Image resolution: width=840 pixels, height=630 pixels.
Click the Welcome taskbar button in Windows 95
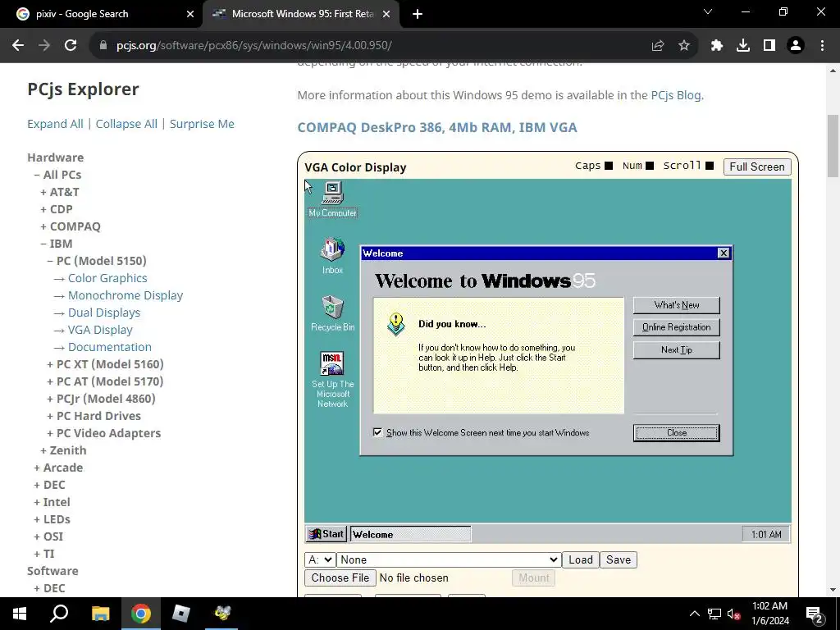click(x=410, y=534)
